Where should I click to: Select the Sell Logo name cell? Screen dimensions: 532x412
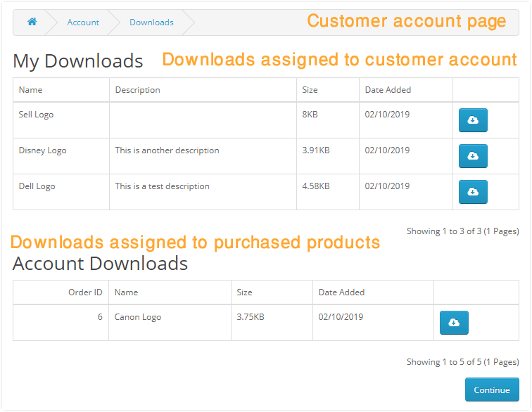coord(61,120)
